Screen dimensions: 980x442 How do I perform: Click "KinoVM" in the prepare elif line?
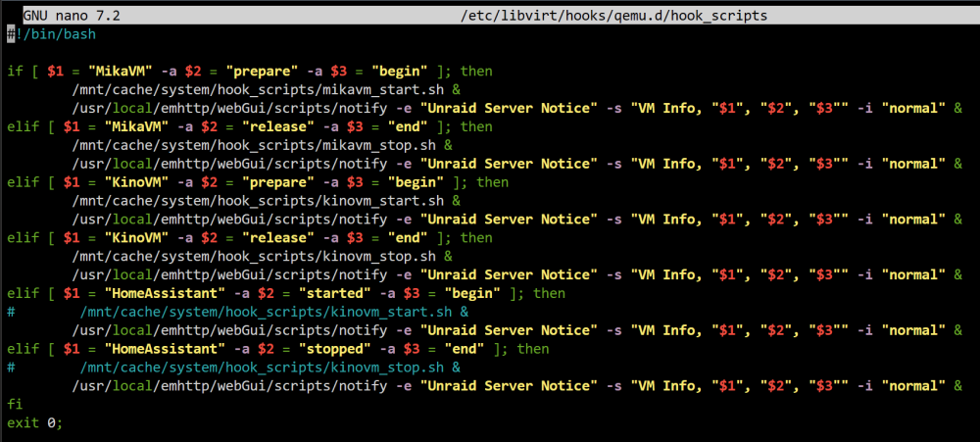pos(137,182)
